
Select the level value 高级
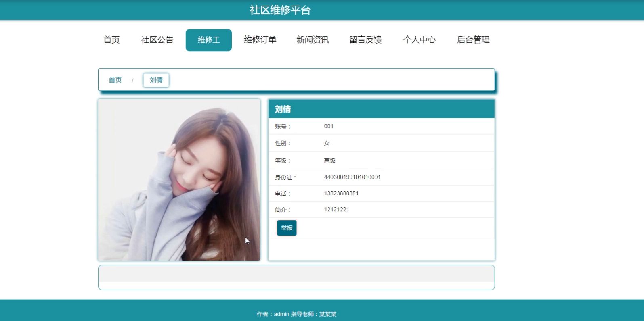pyautogui.click(x=329, y=160)
